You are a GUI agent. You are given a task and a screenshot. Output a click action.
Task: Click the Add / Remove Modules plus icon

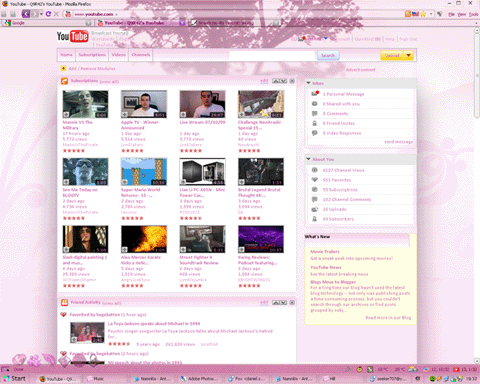click(63, 68)
